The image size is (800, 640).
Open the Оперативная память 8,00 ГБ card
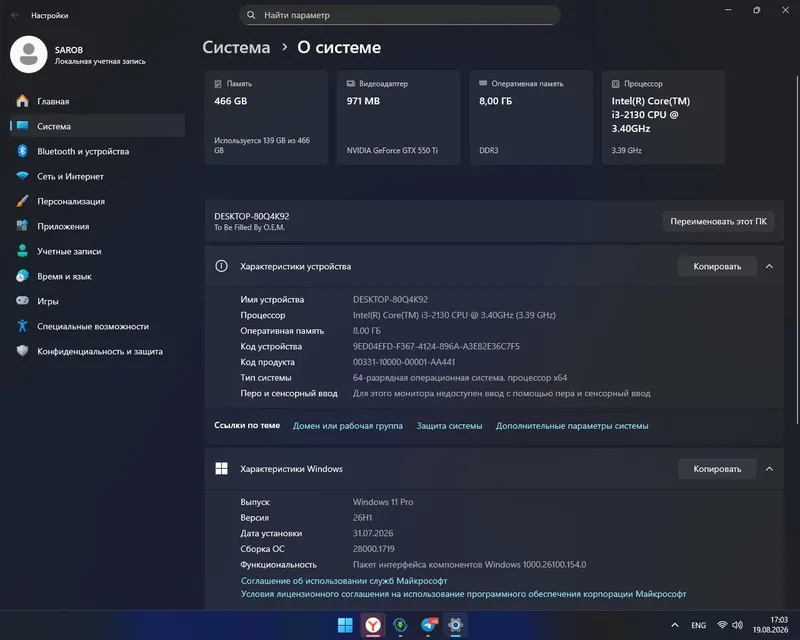coord(531,117)
